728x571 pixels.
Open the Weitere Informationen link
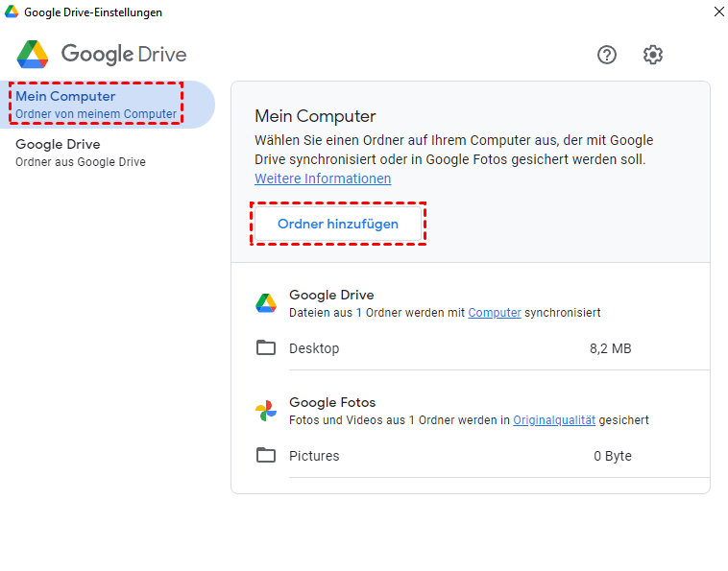click(x=323, y=178)
